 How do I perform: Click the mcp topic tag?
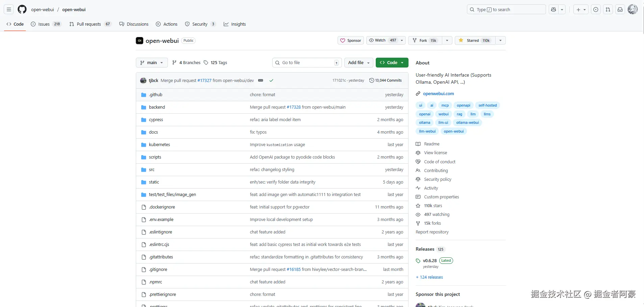445,105
